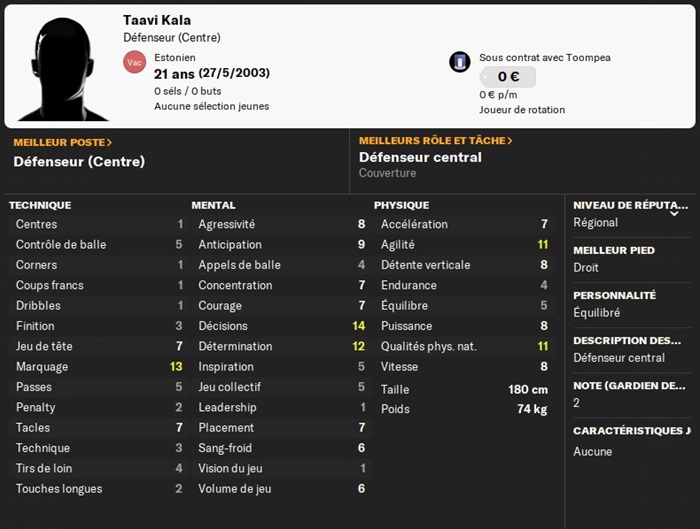This screenshot has height=529, width=700.
Task: Click the Détermination attribute row
Action: point(281,346)
